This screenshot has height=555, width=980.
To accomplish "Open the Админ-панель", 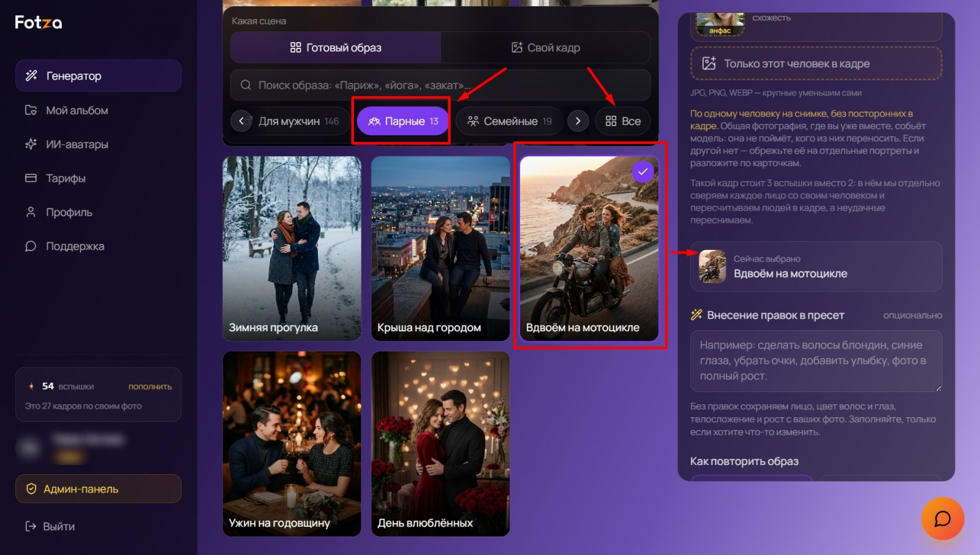I will click(98, 489).
